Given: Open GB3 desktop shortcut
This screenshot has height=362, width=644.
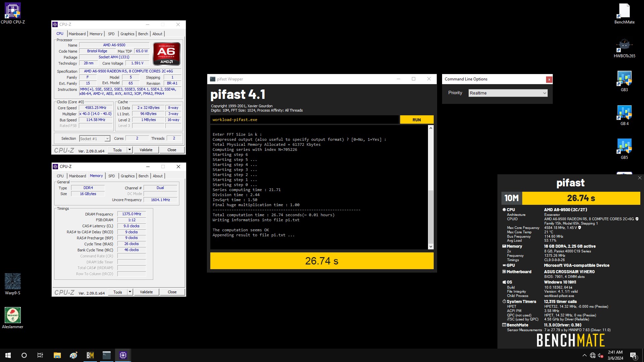Looking at the screenshot, I should coord(624,81).
